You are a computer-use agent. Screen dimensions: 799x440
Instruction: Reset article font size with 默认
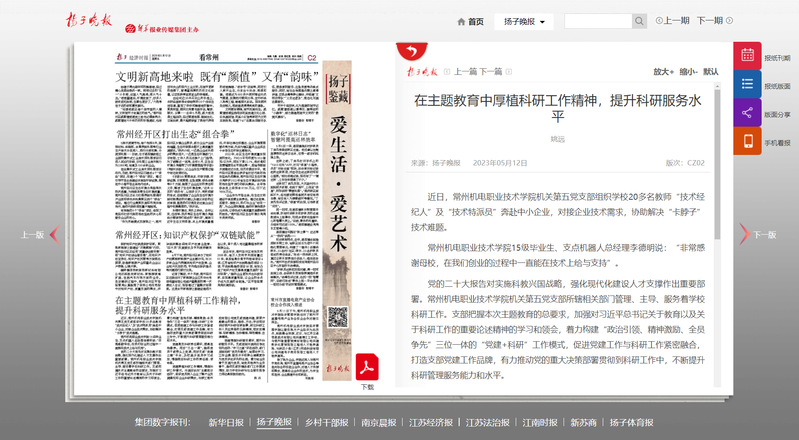710,72
